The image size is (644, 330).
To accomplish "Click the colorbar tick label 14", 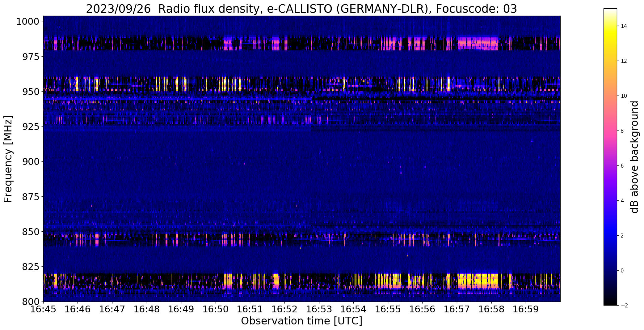I will point(624,26).
